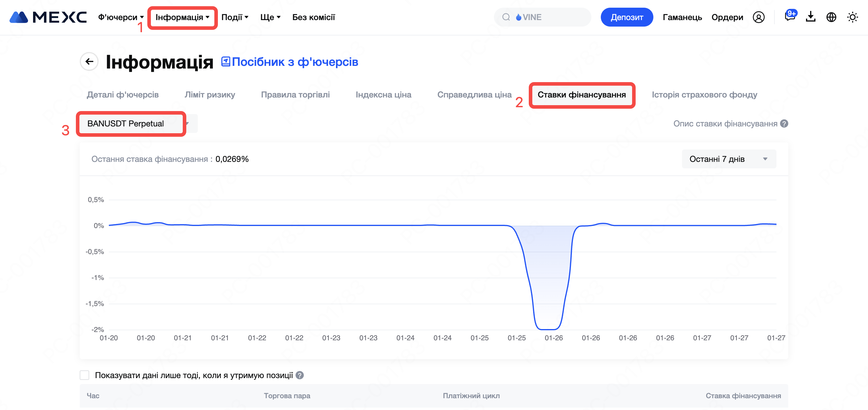The width and height of the screenshot is (868, 410).
Task: Click help icon beside funding rate description
Action: (784, 124)
